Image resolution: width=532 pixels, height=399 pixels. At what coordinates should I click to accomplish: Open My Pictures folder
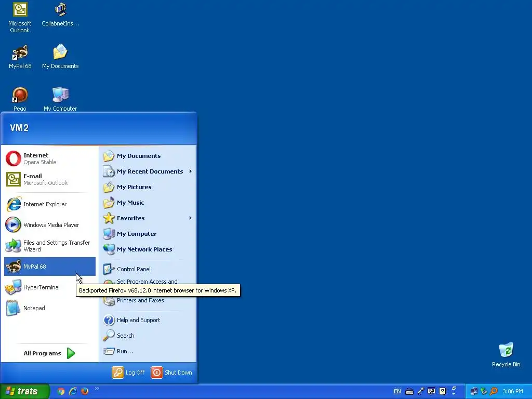pyautogui.click(x=148, y=187)
